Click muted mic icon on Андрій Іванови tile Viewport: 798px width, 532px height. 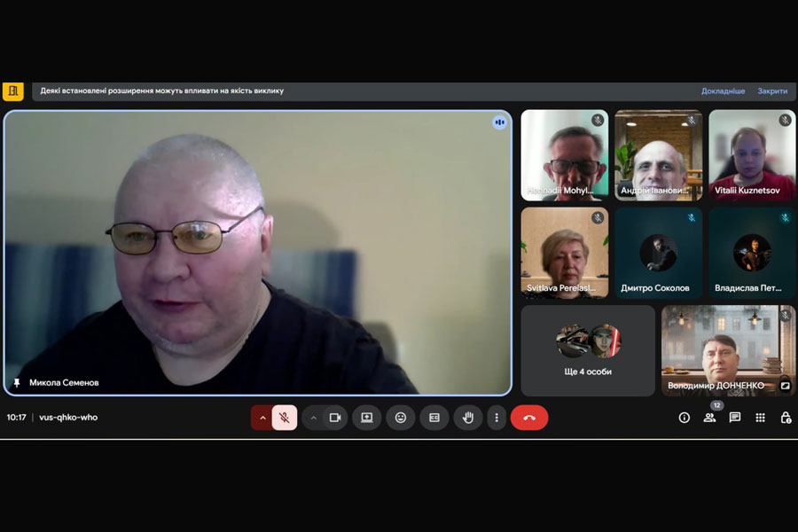click(691, 121)
